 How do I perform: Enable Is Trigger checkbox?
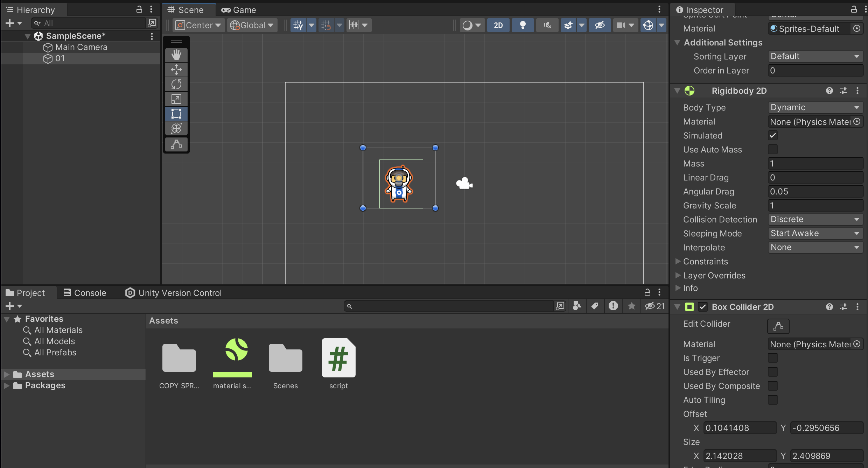(773, 358)
